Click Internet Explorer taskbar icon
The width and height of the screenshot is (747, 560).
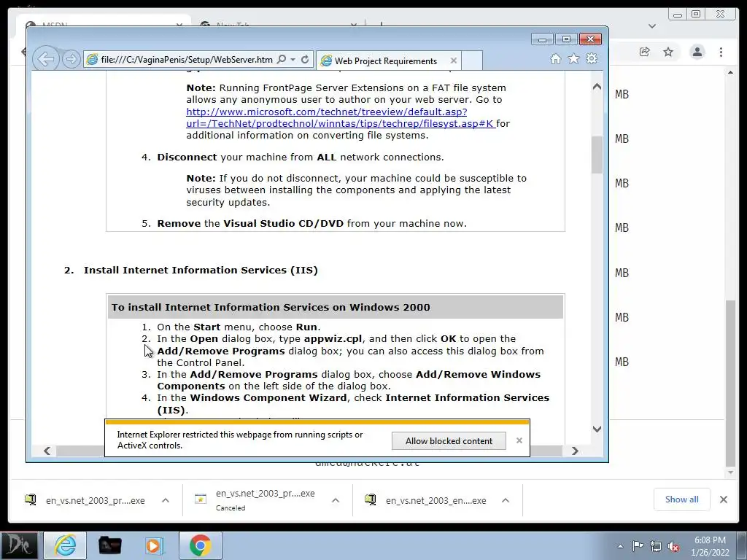tap(65, 545)
